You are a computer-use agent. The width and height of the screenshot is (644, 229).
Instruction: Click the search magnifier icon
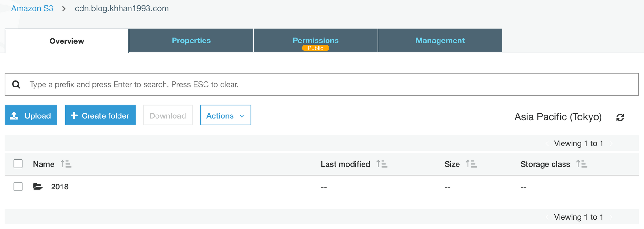pos(16,85)
